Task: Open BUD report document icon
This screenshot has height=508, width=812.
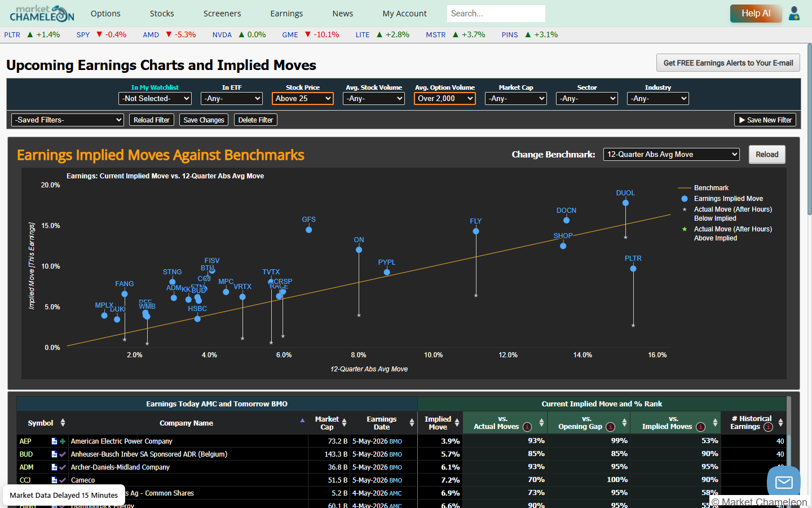Action: [54, 454]
